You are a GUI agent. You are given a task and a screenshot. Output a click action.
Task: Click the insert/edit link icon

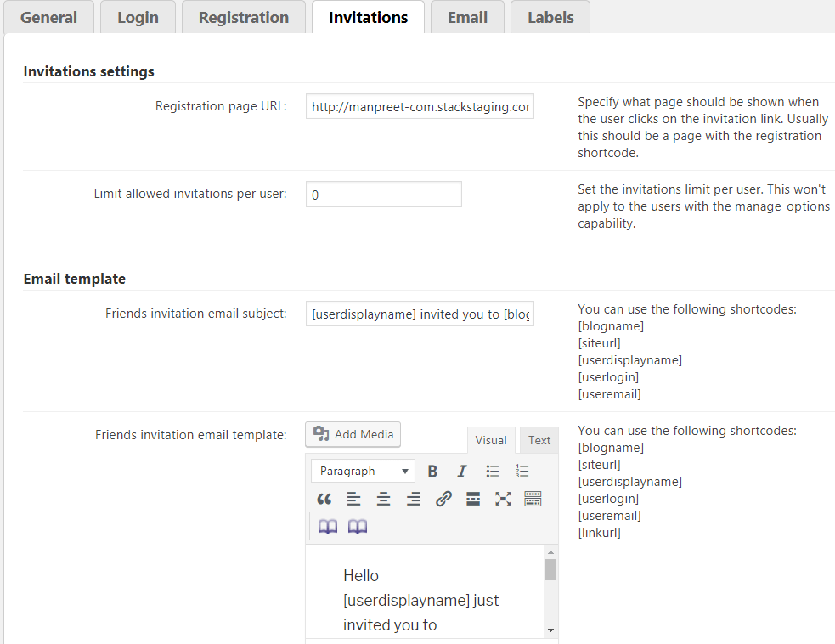[x=443, y=499]
